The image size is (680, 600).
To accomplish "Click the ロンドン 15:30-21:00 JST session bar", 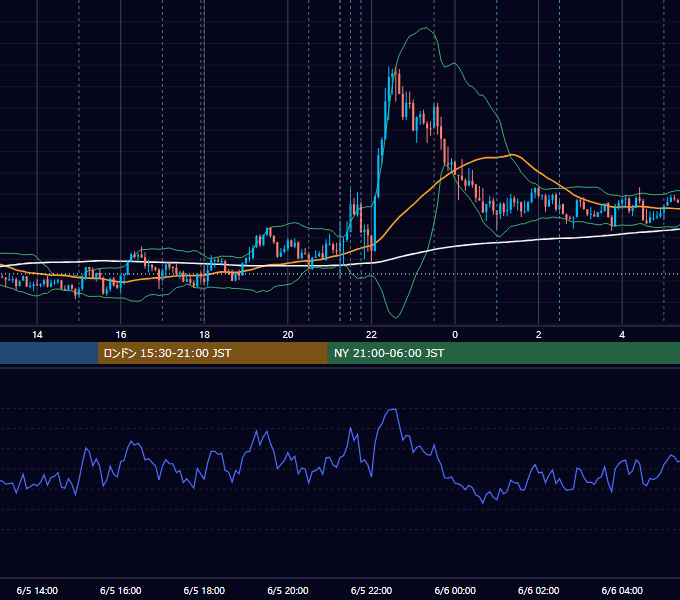I will tap(212, 353).
